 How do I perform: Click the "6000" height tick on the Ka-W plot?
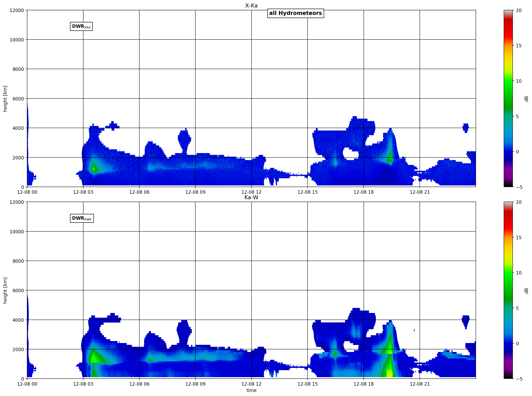(18, 291)
